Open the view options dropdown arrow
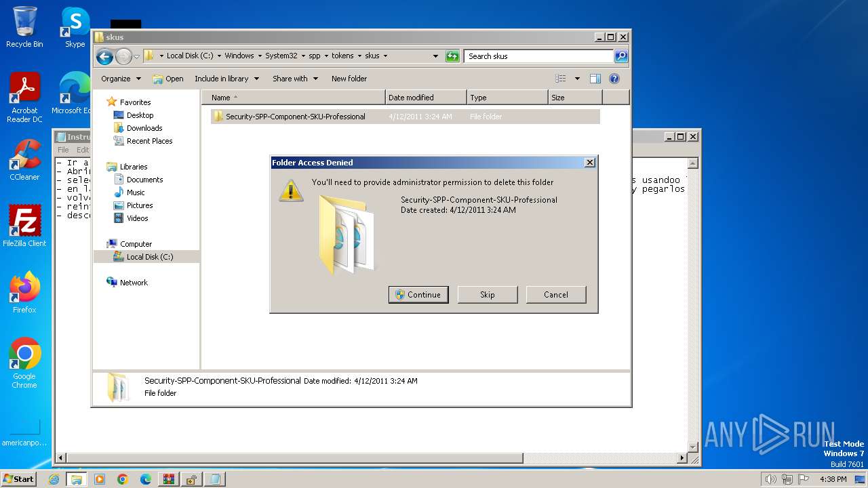This screenshot has width=868, height=488. tap(577, 79)
